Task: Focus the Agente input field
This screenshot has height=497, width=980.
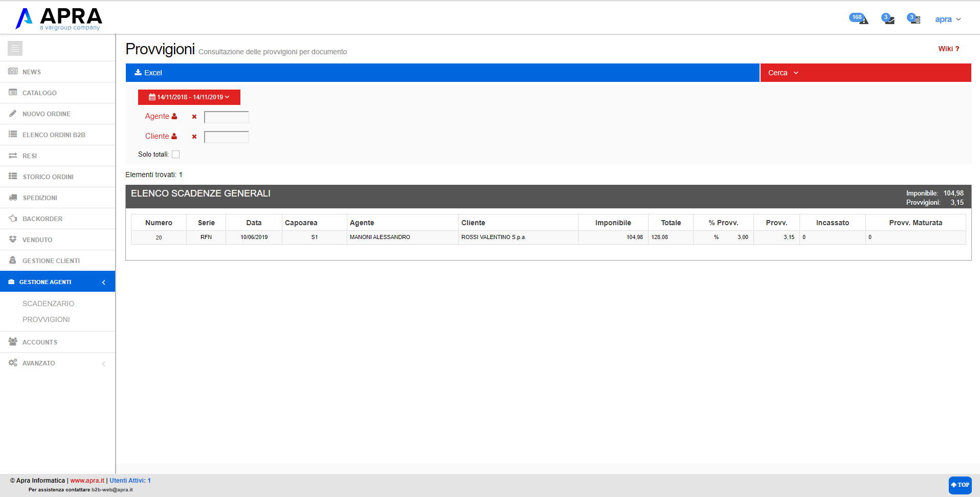Action: [x=227, y=117]
